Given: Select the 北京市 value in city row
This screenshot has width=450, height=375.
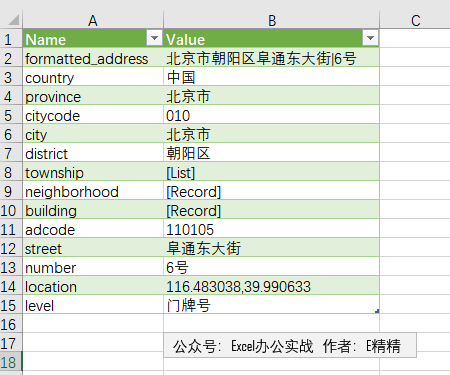Looking at the screenshot, I should 272,134.
